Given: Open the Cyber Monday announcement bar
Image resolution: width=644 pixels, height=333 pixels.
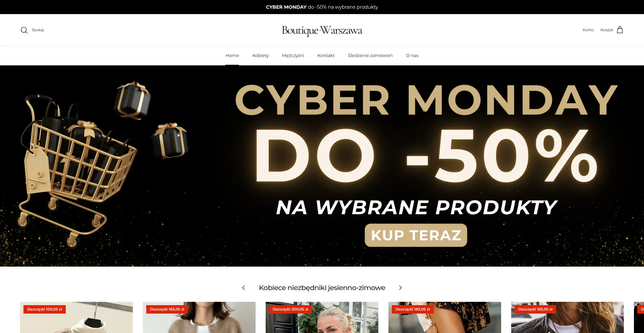Looking at the screenshot, I should (322, 7).
